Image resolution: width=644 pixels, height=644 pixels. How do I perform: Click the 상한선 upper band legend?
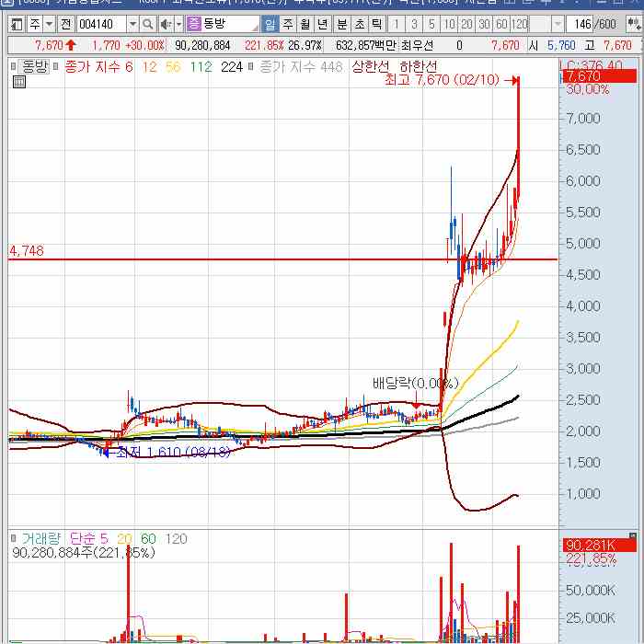point(370,66)
